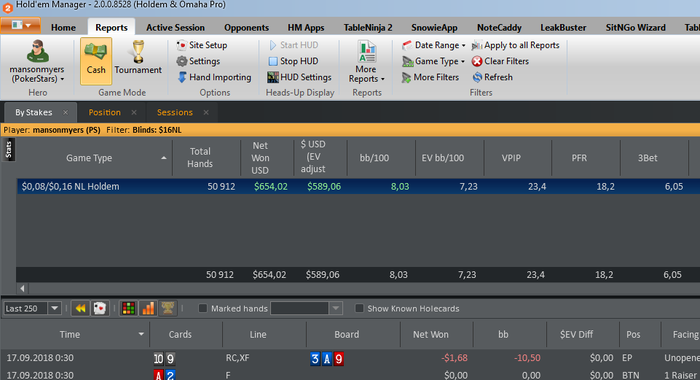Open the SnowieApp tab
Viewport: 700px width, 380px height.
[434, 28]
